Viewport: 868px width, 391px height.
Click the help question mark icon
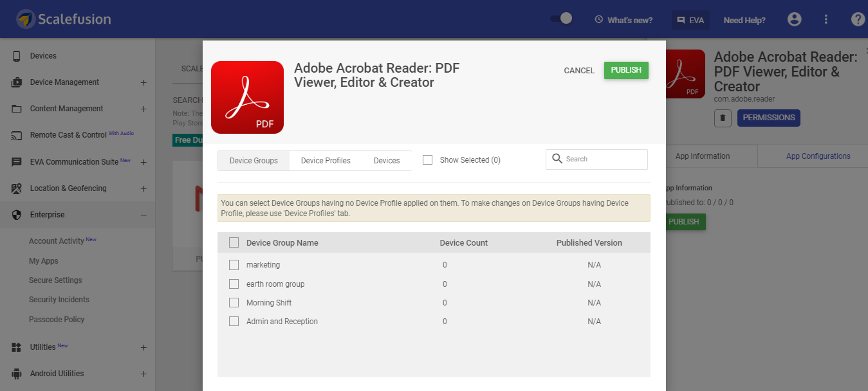(858, 19)
